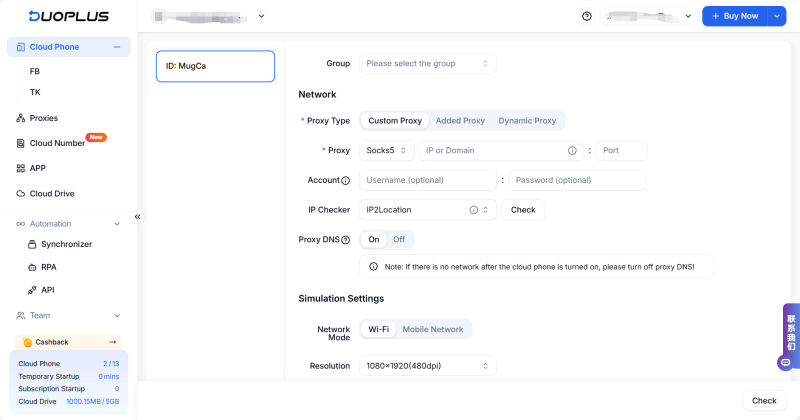Click the Proxy DNS info icon

click(x=346, y=240)
